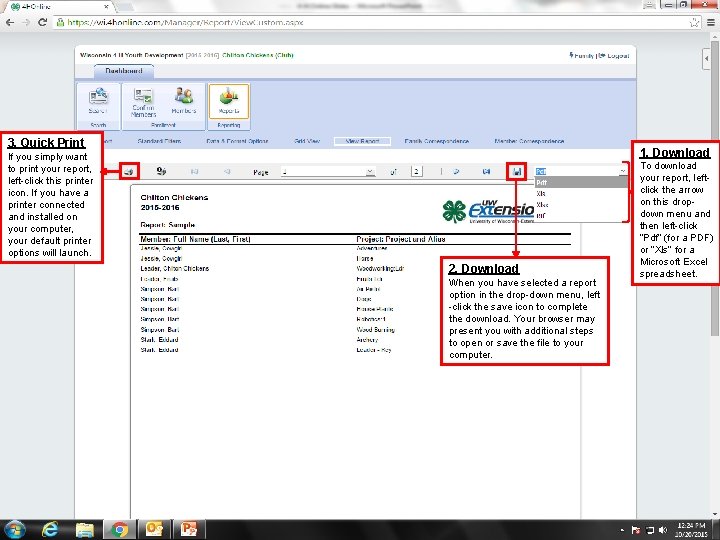Open the Search dashboard icon
720x540 pixels.
pyautogui.click(x=98, y=101)
